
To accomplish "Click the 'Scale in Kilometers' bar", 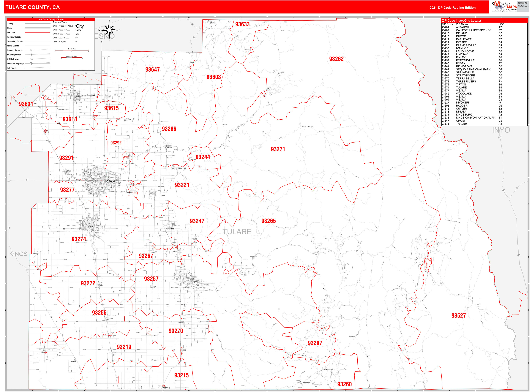I will (x=72, y=57).
